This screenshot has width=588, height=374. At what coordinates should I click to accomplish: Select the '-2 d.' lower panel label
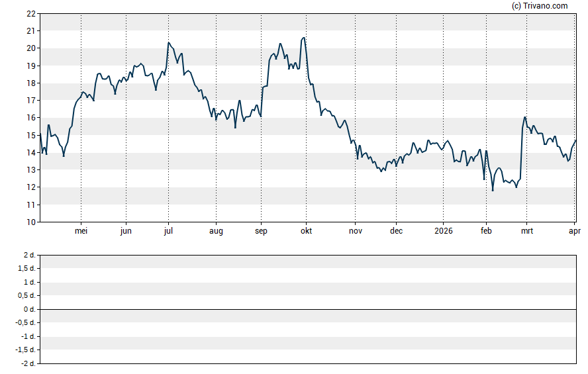tap(28, 363)
